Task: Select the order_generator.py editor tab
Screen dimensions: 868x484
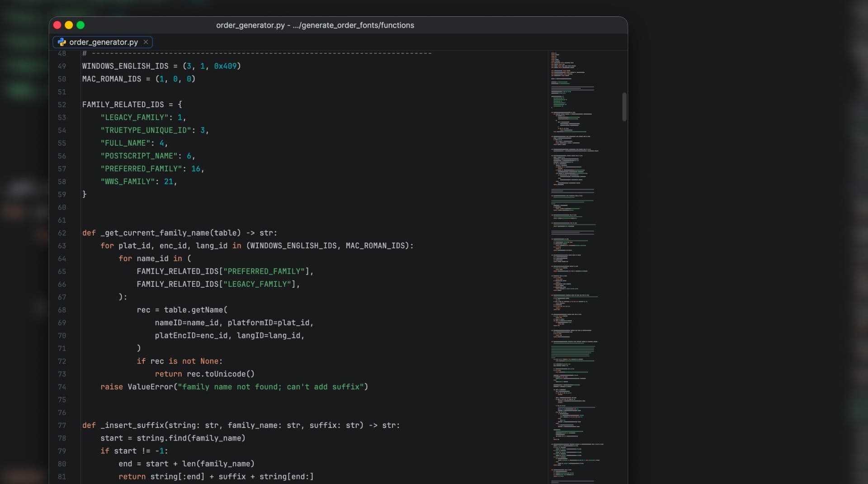Action: coord(103,42)
